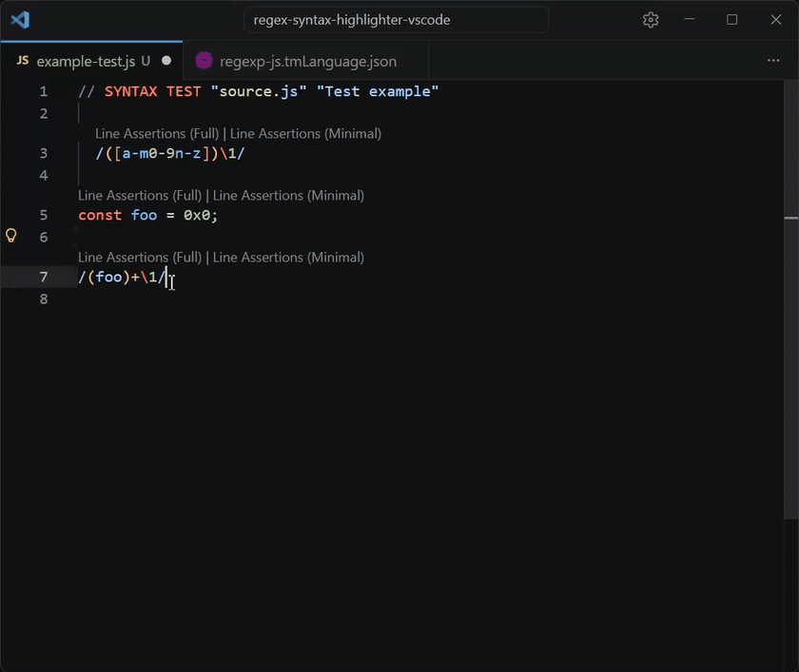
Task: Click the lightbulb code action icon
Action: pos(10,236)
